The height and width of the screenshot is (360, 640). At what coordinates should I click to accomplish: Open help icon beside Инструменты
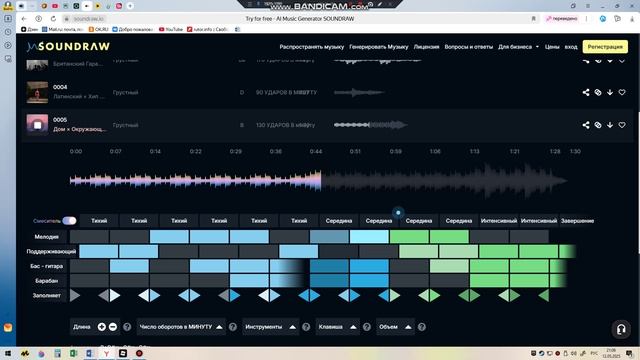(x=306, y=327)
